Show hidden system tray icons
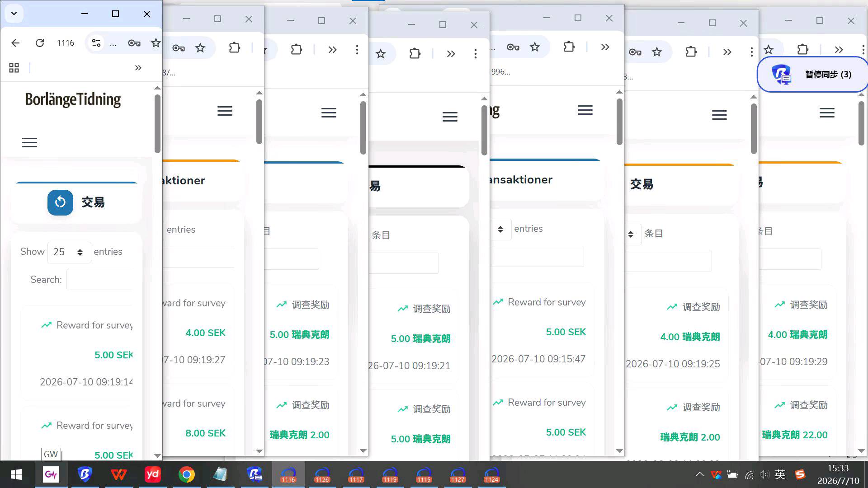The width and height of the screenshot is (868, 488). [x=699, y=474]
